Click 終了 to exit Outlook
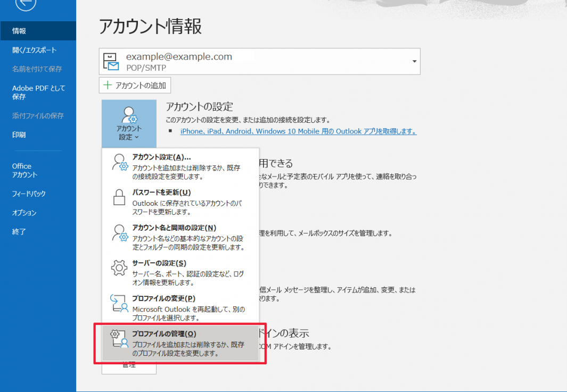Viewport: 567px width, 392px height. (x=19, y=232)
